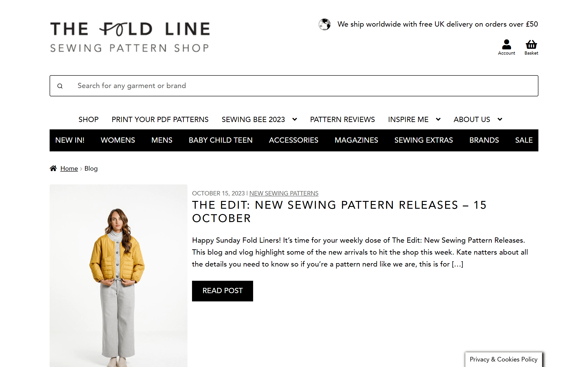Expand the Inspire Me dropdown arrow

pos(438,119)
